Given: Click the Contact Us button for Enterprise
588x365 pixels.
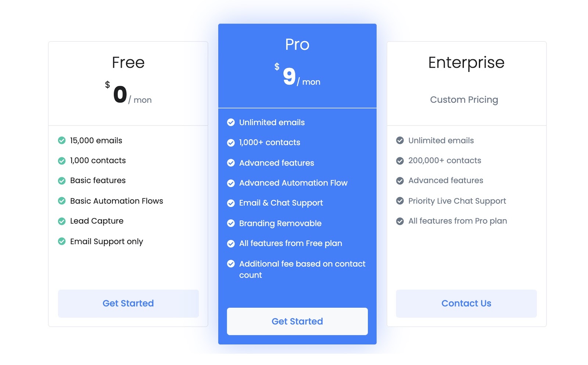Looking at the screenshot, I should [x=466, y=303].
